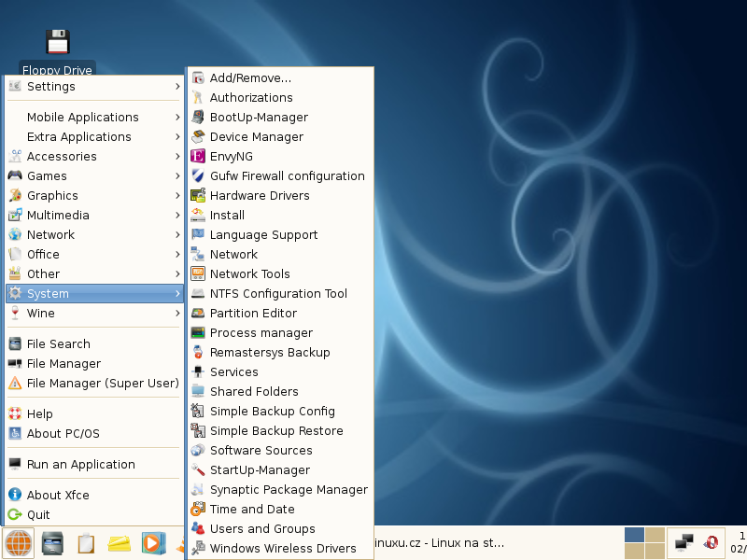747x560 pixels.
Task: Open the yellow folder launcher in panel
Action: [x=120, y=543]
